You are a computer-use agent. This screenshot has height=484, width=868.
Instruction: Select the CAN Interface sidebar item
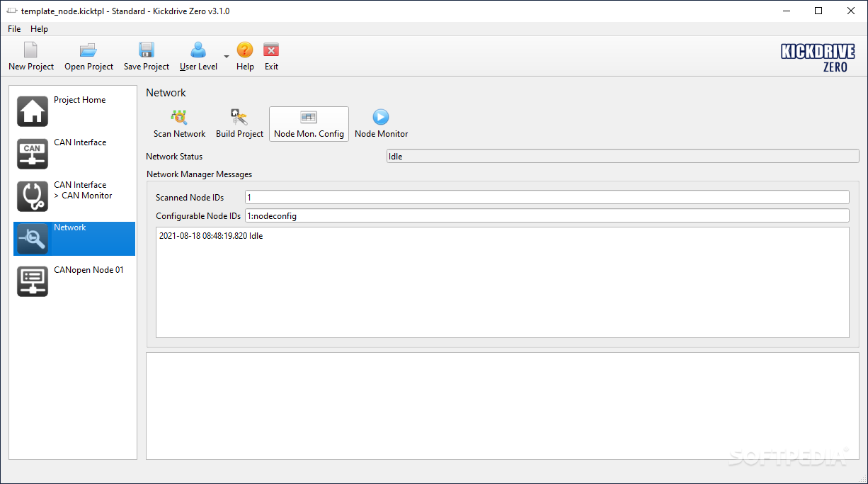74,154
